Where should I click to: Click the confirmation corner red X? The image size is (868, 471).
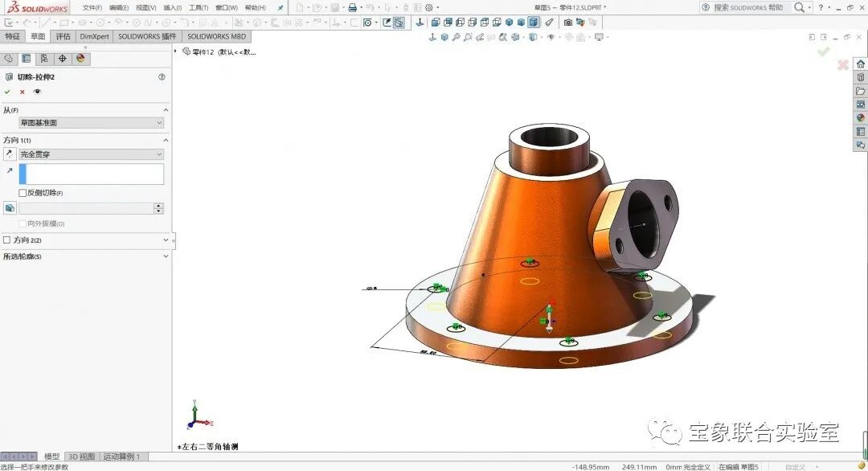click(x=842, y=65)
